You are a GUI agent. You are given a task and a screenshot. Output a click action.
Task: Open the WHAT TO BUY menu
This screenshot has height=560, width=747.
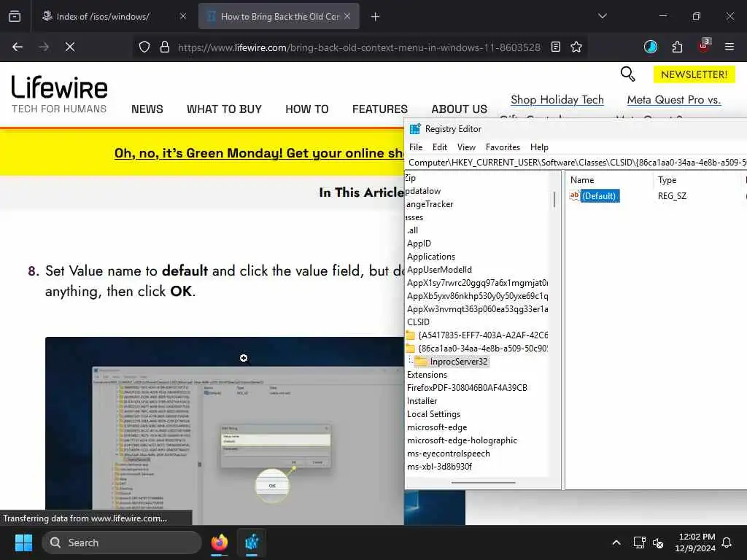click(225, 109)
